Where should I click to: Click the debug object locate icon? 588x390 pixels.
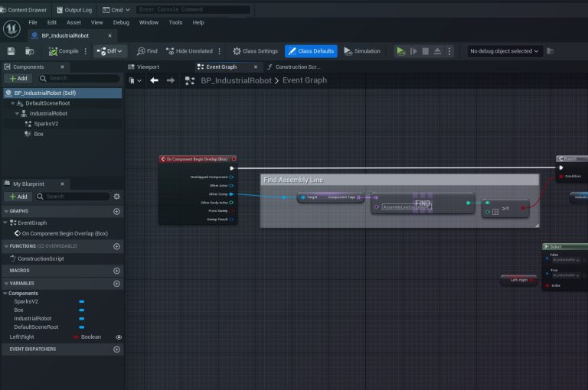coord(550,51)
